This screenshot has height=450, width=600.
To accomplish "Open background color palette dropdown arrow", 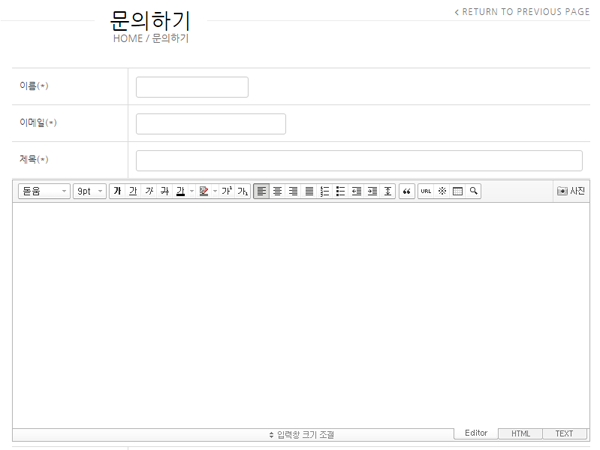I will (215, 191).
